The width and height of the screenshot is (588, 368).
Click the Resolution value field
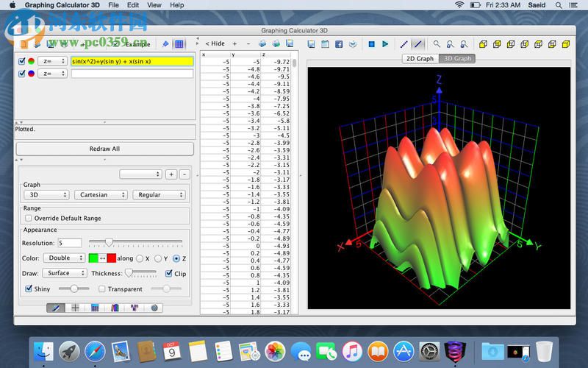click(x=70, y=243)
